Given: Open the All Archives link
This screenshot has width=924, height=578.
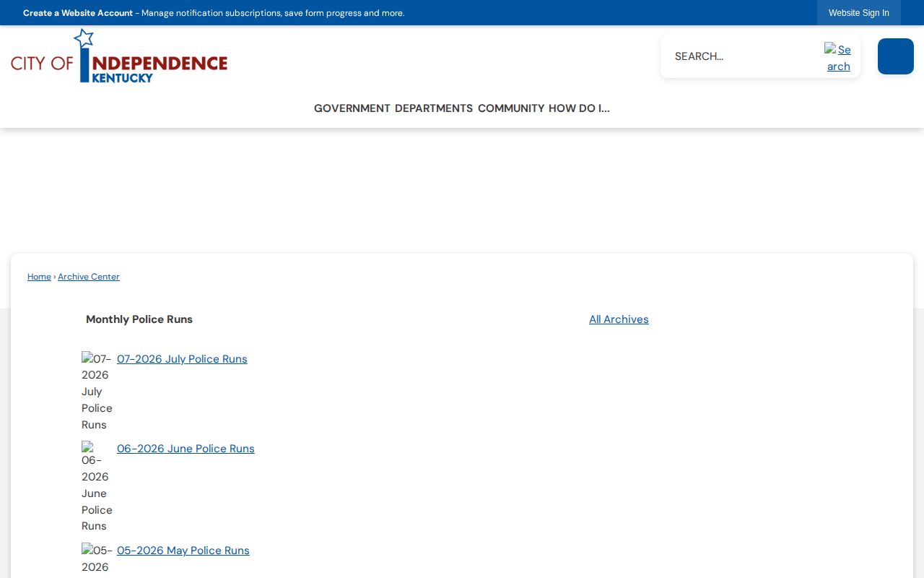Looking at the screenshot, I should point(619,319).
